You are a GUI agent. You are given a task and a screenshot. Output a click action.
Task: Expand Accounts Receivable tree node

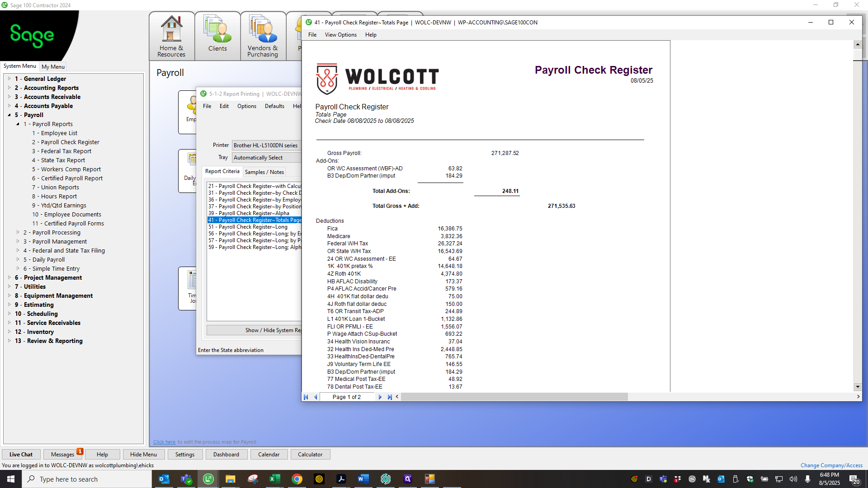point(9,97)
